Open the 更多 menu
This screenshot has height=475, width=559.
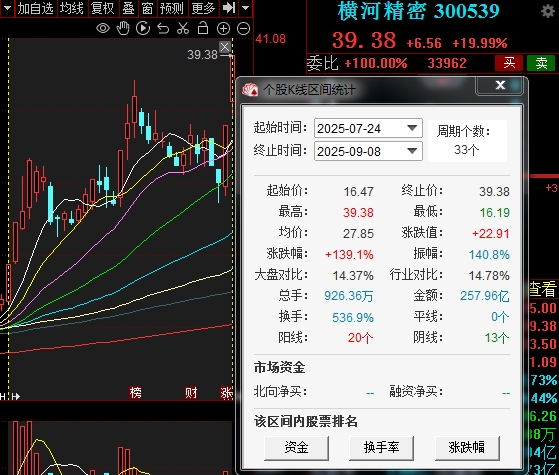pos(203,8)
